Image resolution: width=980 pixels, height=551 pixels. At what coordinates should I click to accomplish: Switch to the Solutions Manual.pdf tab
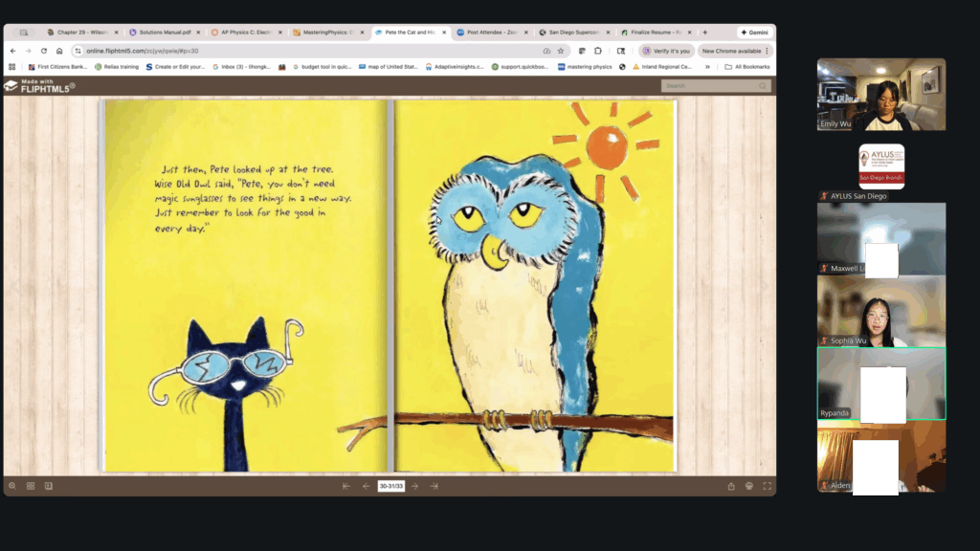163,33
